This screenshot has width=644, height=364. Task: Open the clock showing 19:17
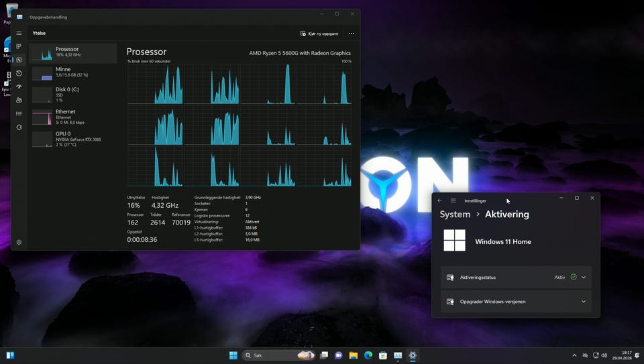tap(623, 355)
